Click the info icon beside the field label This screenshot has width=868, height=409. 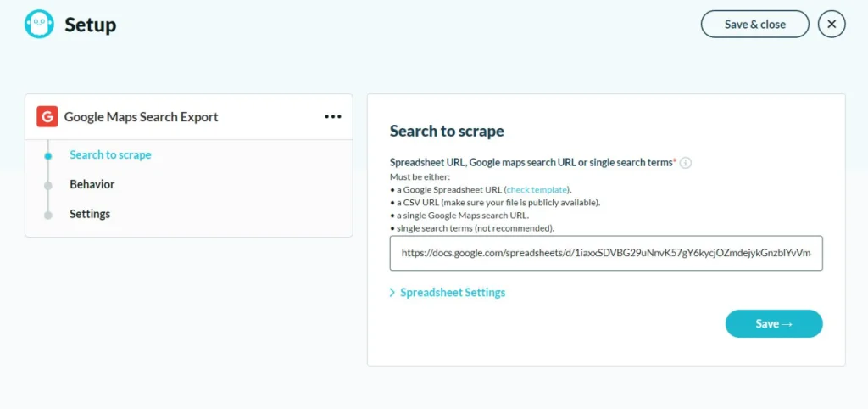pyautogui.click(x=685, y=163)
